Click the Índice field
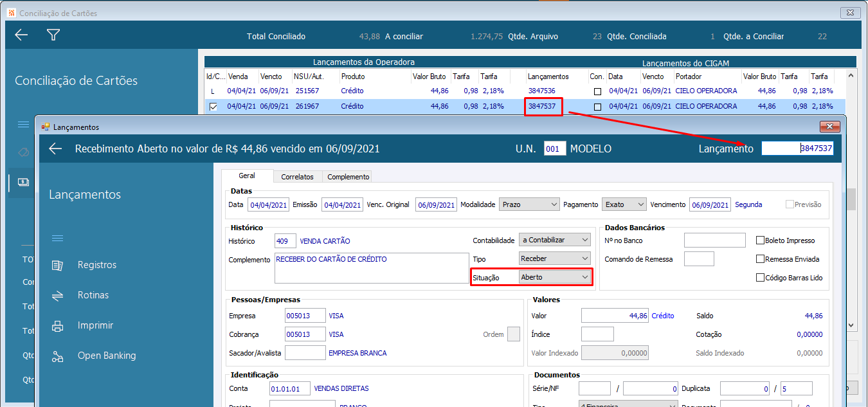 point(597,334)
